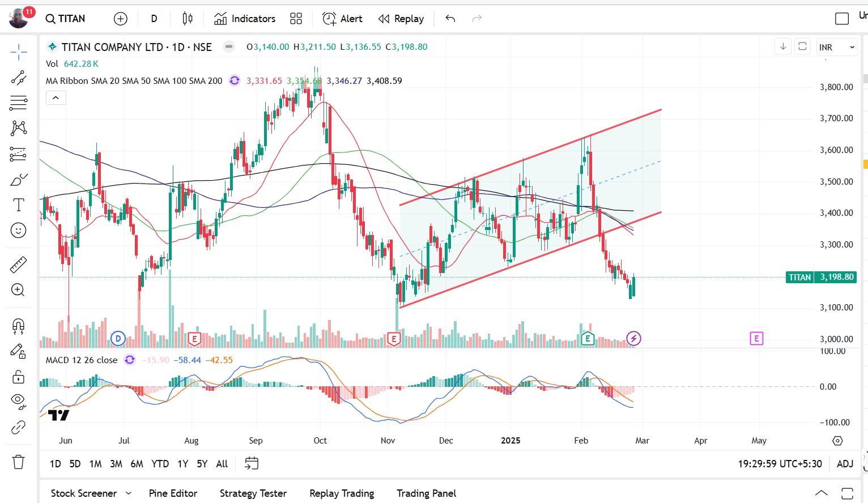Open the upcoming April earnings marker

coord(756,339)
